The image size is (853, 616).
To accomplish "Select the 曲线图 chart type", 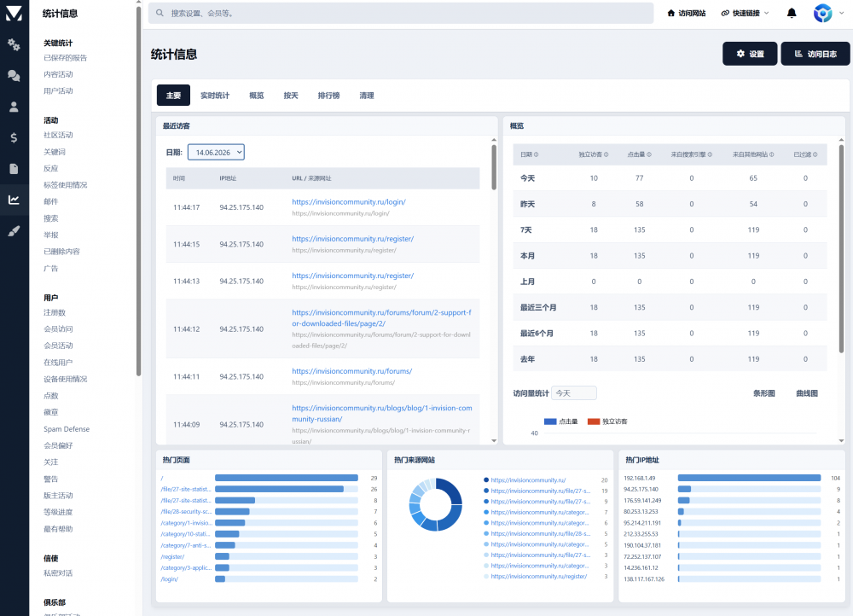I will tap(807, 392).
